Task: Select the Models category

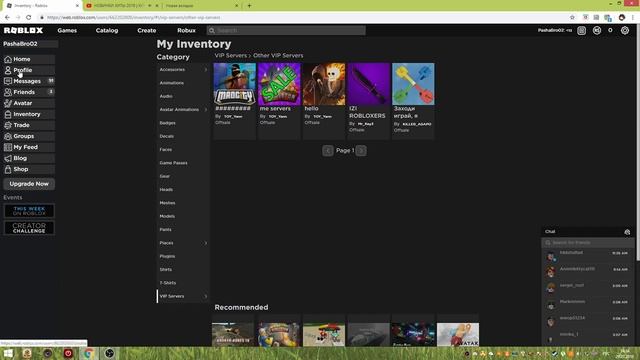Action: click(x=167, y=216)
